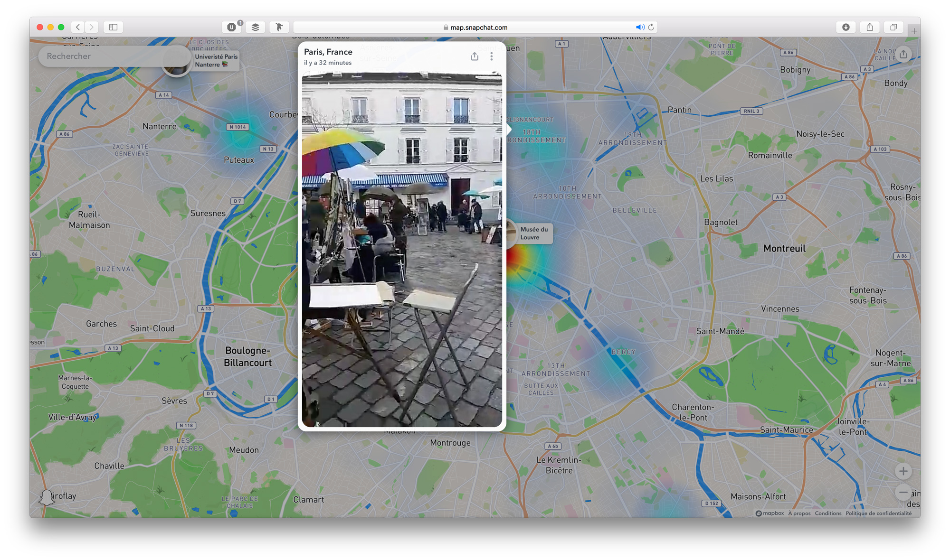Click the pin-shaped extension icon
The height and width of the screenshot is (560, 950).
point(279,27)
